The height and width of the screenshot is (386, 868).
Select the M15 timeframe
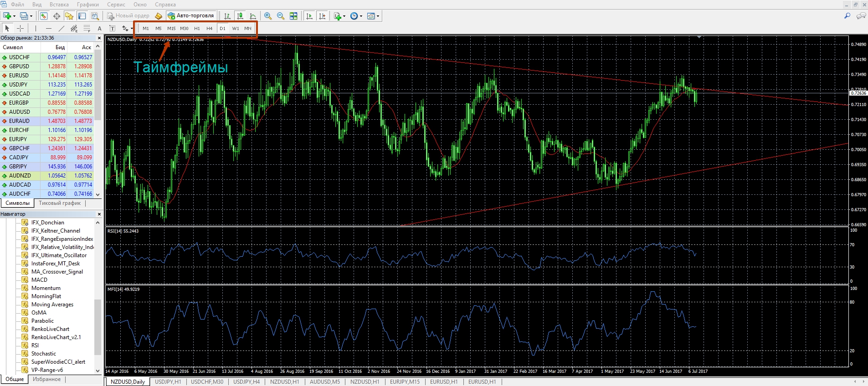[x=171, y=28]
